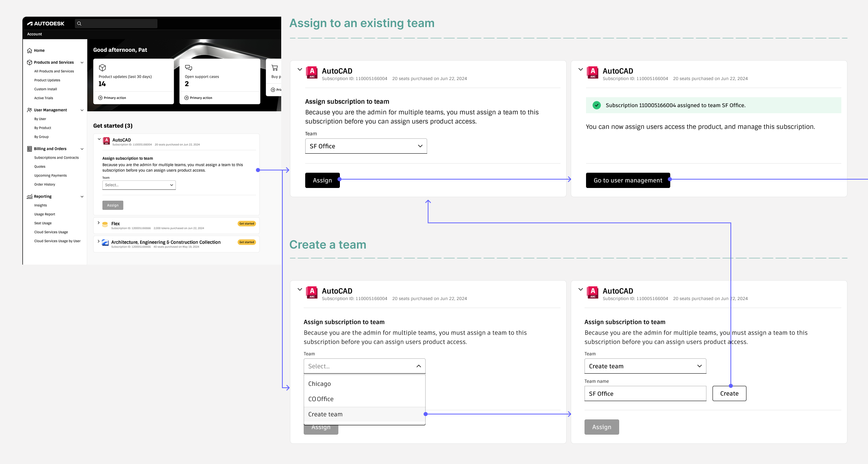Viewport: 868px width, 464px height.
Task: Expand the Flex subscription row
Action: [99, 223]
